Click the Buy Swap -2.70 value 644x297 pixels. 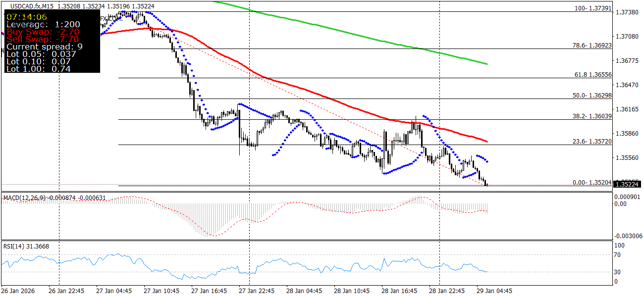click(42, 31)
